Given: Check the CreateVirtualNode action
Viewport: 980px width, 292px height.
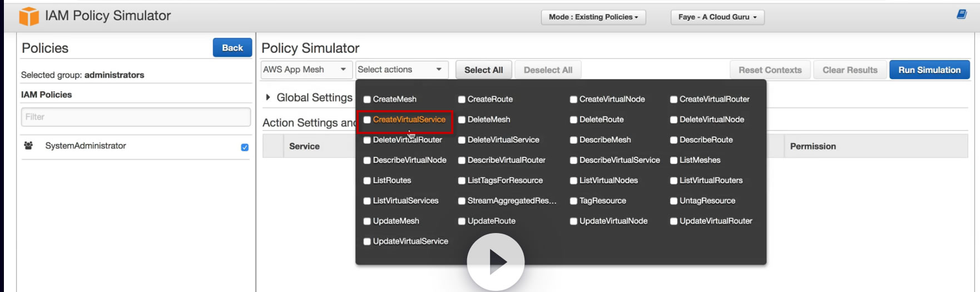Looking at the screenshot, I should 573,100.
